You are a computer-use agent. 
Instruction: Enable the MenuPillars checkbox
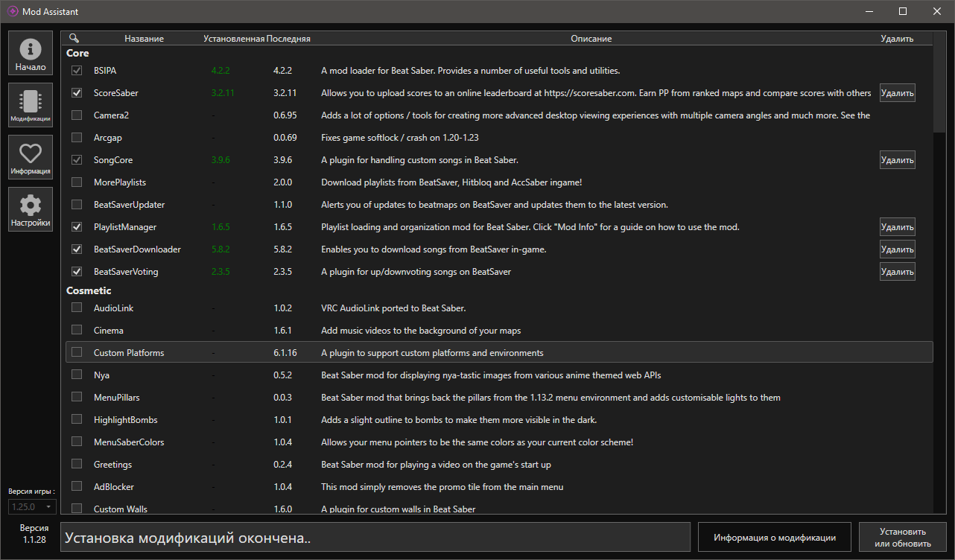77,397
